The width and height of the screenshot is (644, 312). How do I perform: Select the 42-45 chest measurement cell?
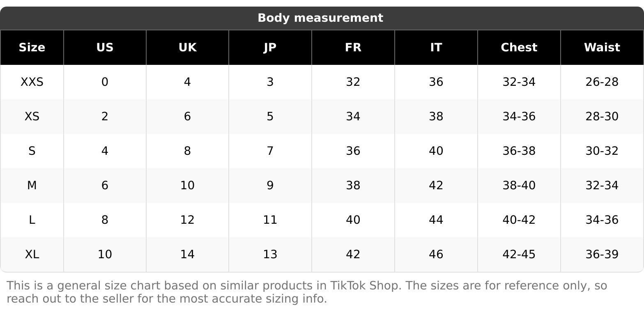[519, 255]
